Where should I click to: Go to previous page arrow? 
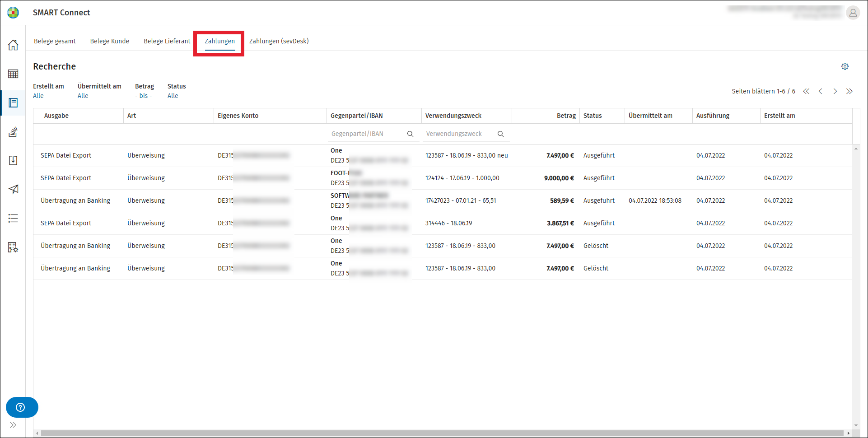click(821, 91)
